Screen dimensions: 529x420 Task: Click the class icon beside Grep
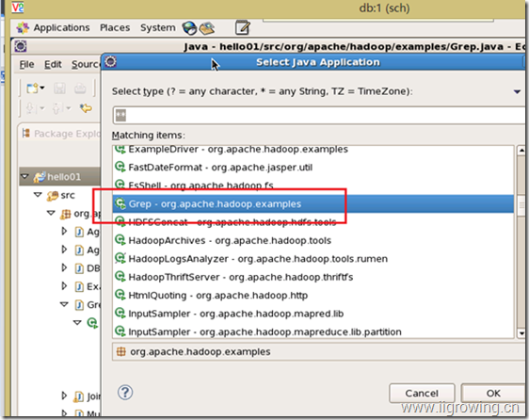(120, 203)
